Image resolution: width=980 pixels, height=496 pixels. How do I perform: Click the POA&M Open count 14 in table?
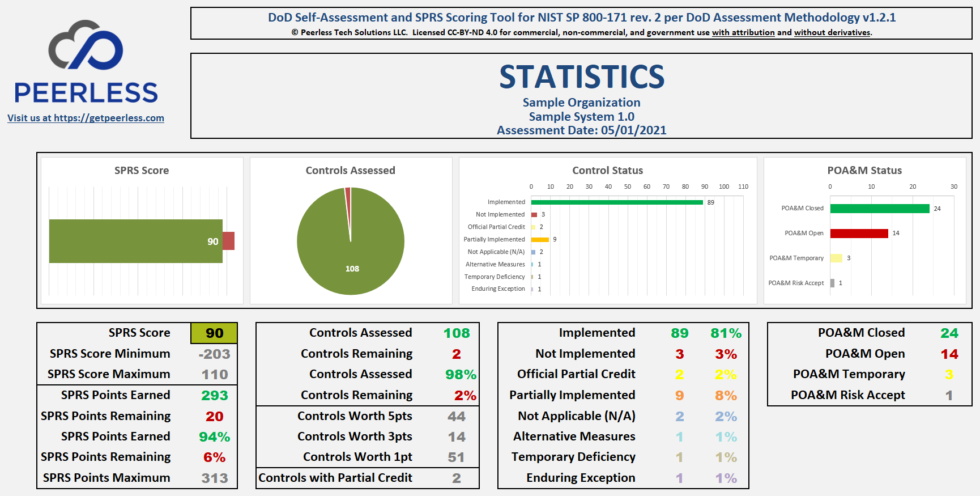coord(949,354)
